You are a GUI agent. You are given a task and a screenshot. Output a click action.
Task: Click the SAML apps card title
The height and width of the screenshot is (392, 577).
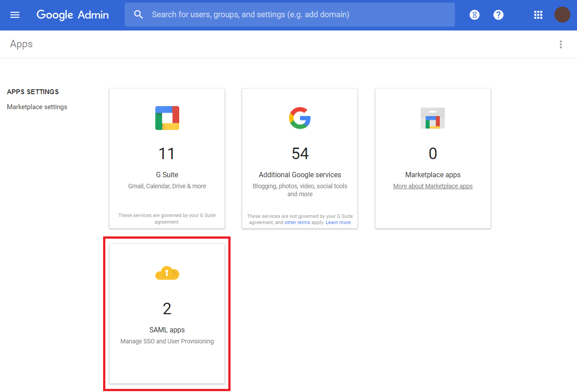pyautogui.click(x=167, y=330)
